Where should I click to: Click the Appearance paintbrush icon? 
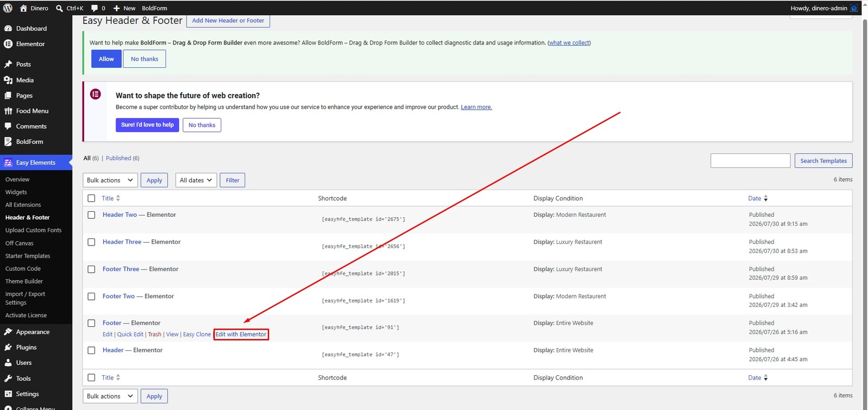[x=8, y=332]
